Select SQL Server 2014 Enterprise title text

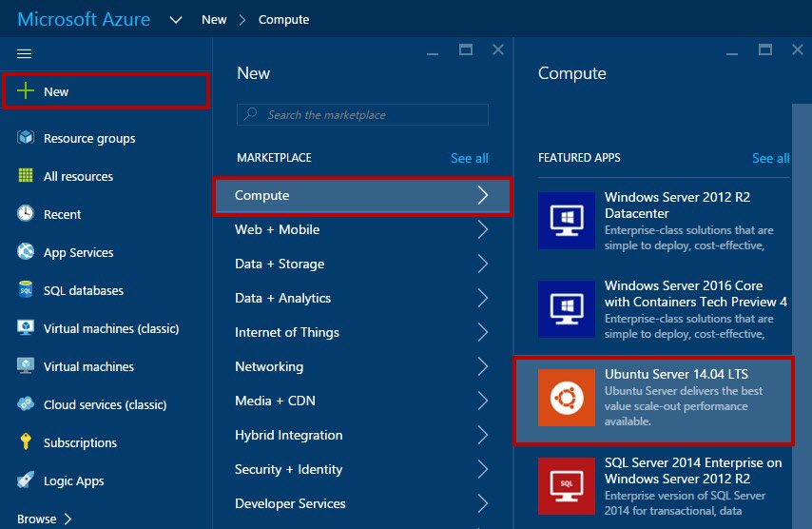click(x=693, y=470)
